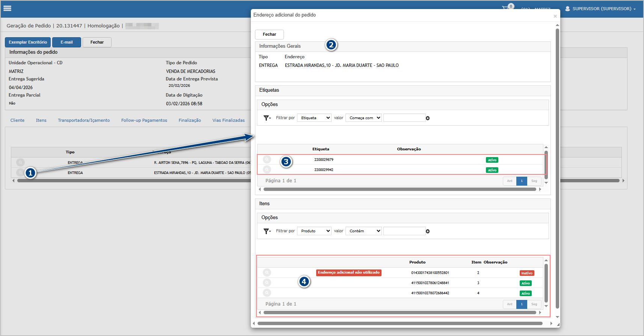Close the Endereço adicional dialog with X
This screenshot has height=336, width=644.
[555, 16]
